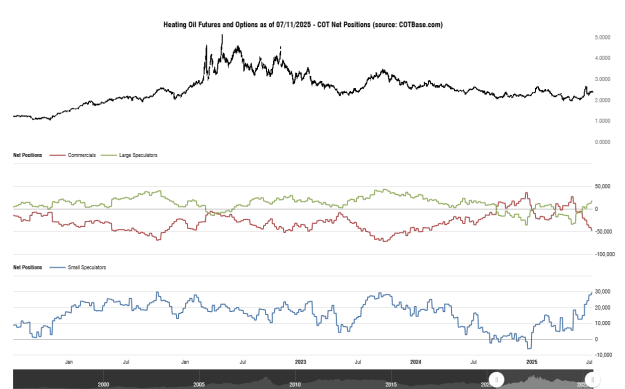Click the 2000 label in the navigator
The image size is (625, 389).
(103, 385)
